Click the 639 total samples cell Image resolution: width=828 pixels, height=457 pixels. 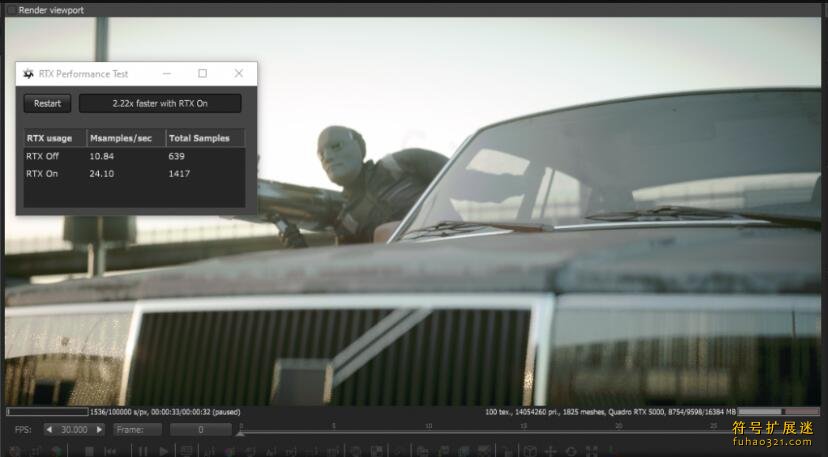pos(176,156)
